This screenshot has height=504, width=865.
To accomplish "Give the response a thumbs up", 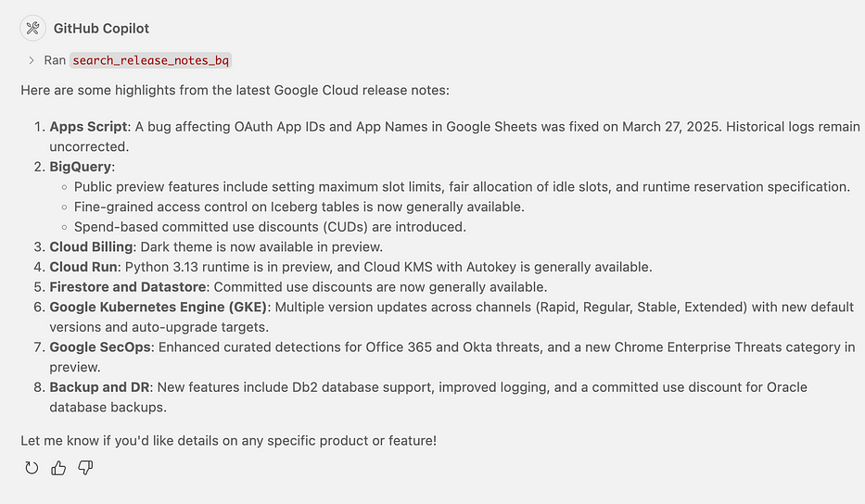I will point(58,468).
